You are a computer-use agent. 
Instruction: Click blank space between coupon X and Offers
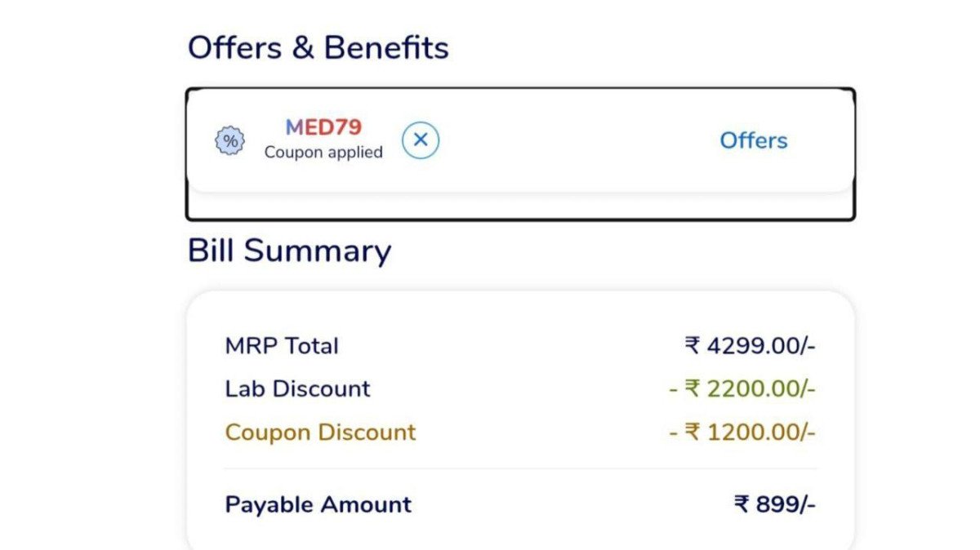point(572,140)
